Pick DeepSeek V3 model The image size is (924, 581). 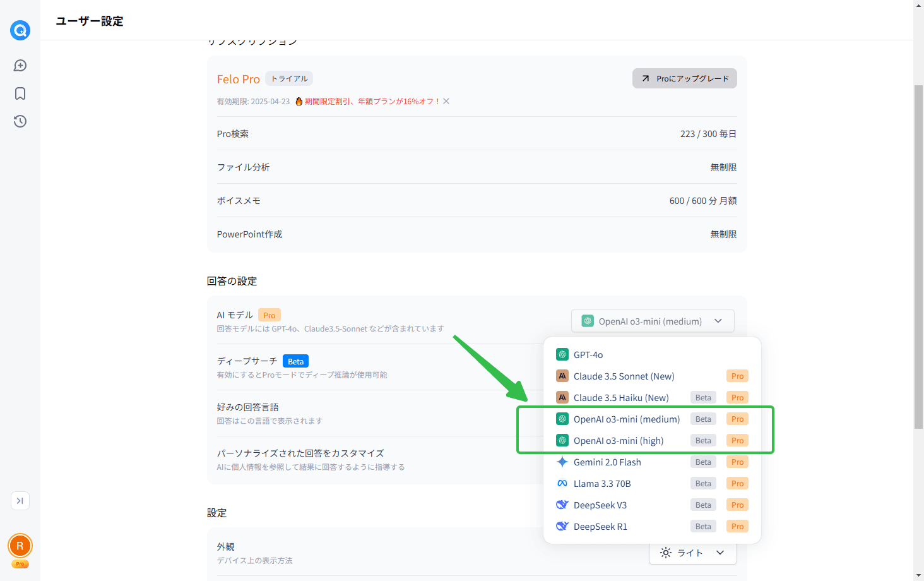click(652, 505)
